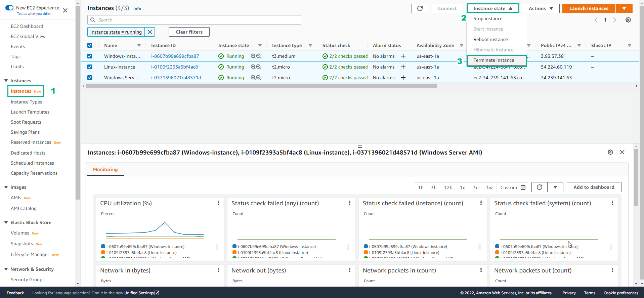The height and width of the screenshot is (298, 644).
Task: Zoom out on Windows Server AMI state
Action: [x=259, y=78]
